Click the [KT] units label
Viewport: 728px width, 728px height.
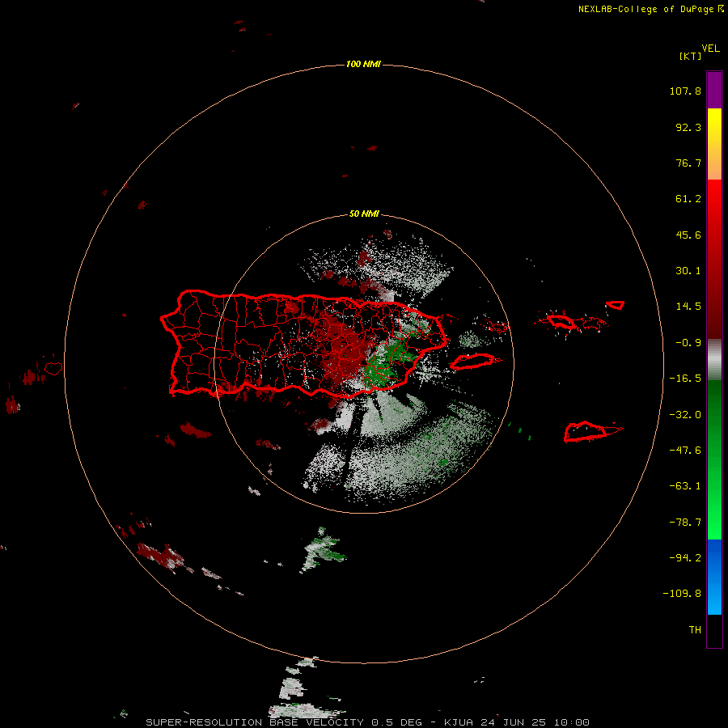coord(690,56)
